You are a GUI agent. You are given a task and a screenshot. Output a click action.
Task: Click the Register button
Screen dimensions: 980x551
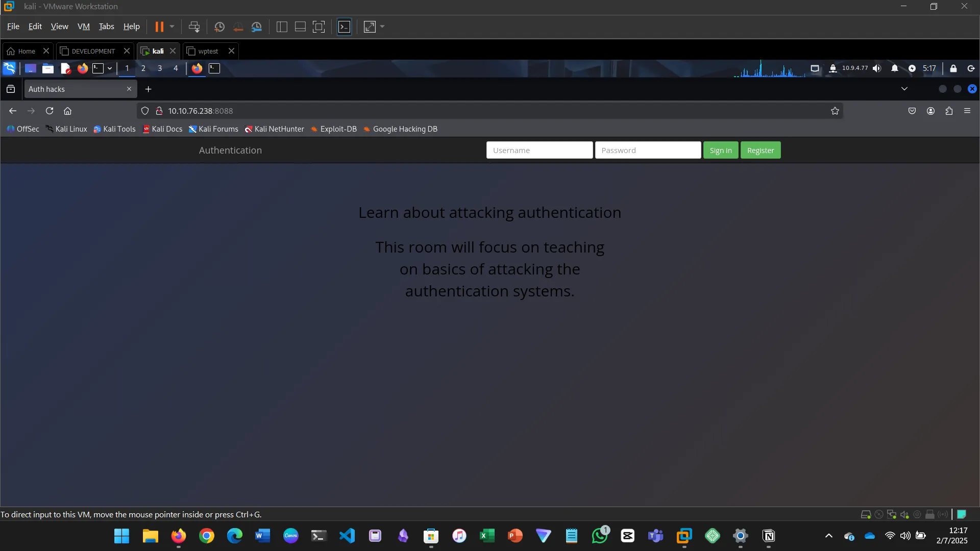point(760,150)
